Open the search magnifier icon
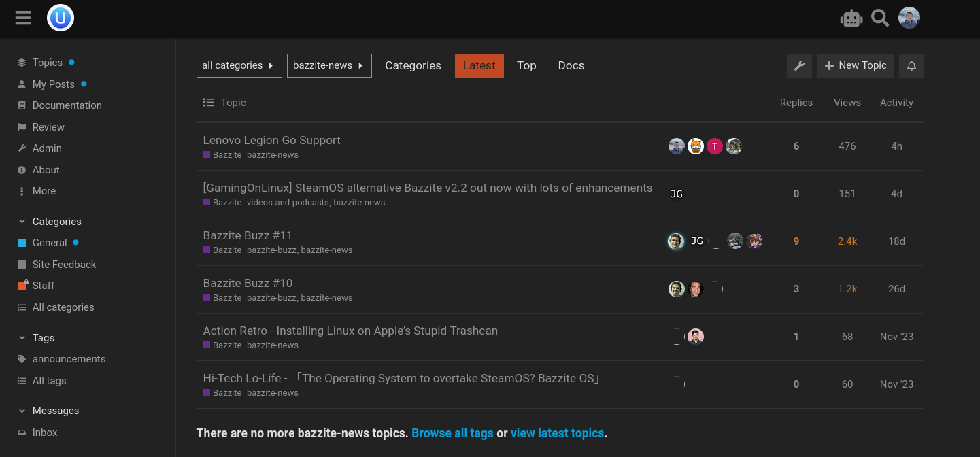980x457 pixels. [880, 18]
